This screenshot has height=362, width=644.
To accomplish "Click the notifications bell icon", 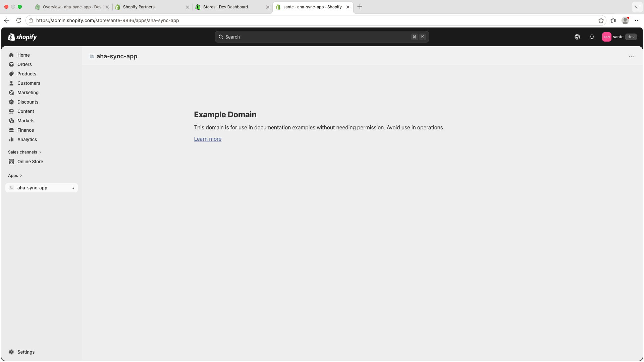I will pyautogui.click(x=592, y=37).
